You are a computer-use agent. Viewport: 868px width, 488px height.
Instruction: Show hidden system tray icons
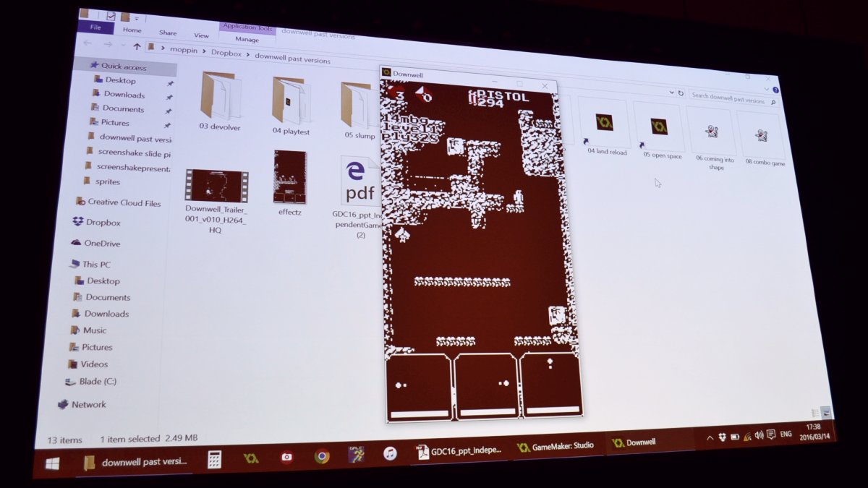click(710, 437)
